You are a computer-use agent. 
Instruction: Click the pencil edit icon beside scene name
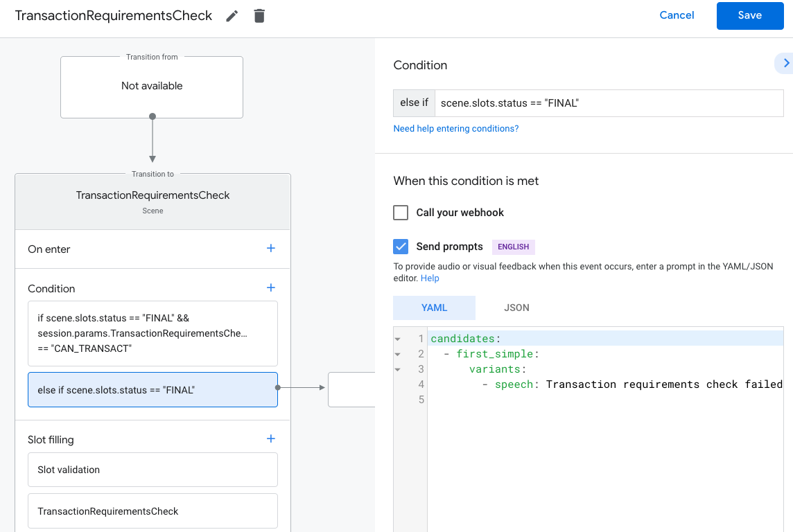point(232,16)
